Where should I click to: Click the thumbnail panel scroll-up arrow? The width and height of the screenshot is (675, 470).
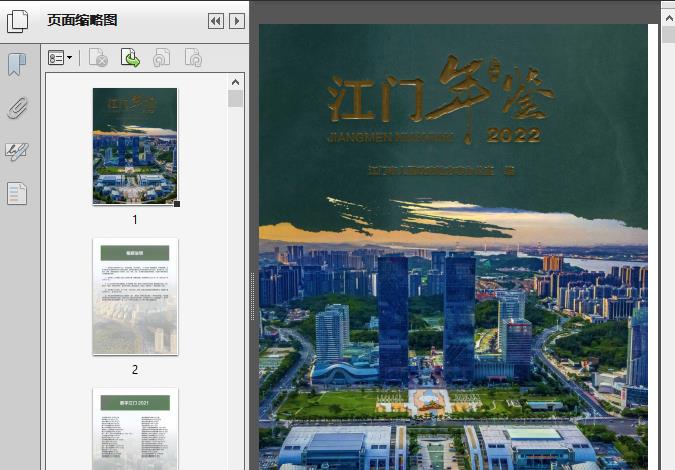(x=235, y=82)
